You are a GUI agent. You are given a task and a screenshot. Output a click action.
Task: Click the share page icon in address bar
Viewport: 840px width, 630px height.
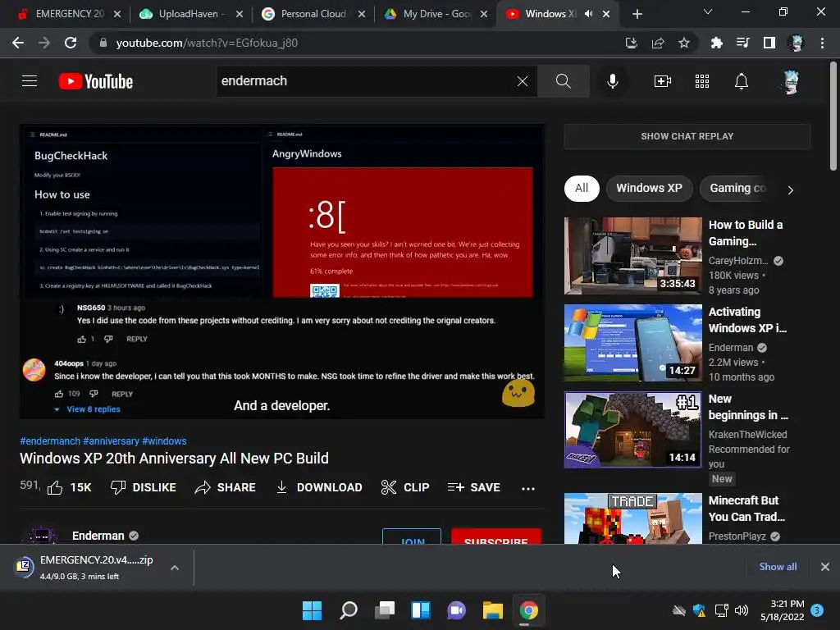[658, 43]
